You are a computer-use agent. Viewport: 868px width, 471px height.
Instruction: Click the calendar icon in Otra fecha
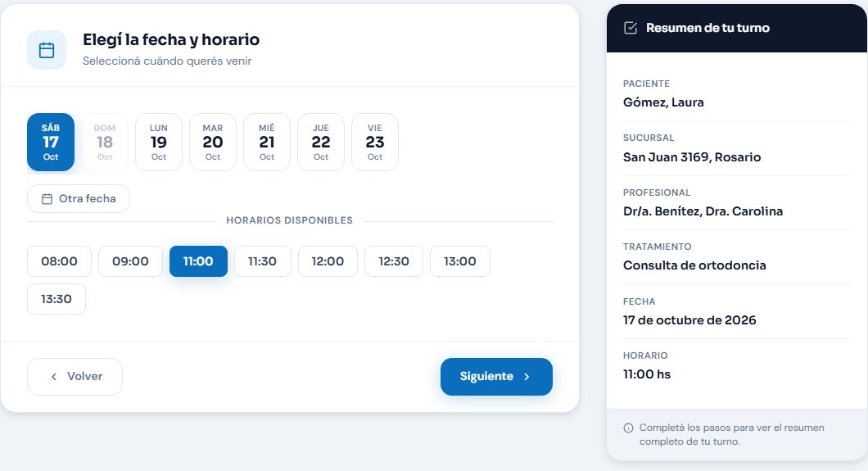(47, 199)
